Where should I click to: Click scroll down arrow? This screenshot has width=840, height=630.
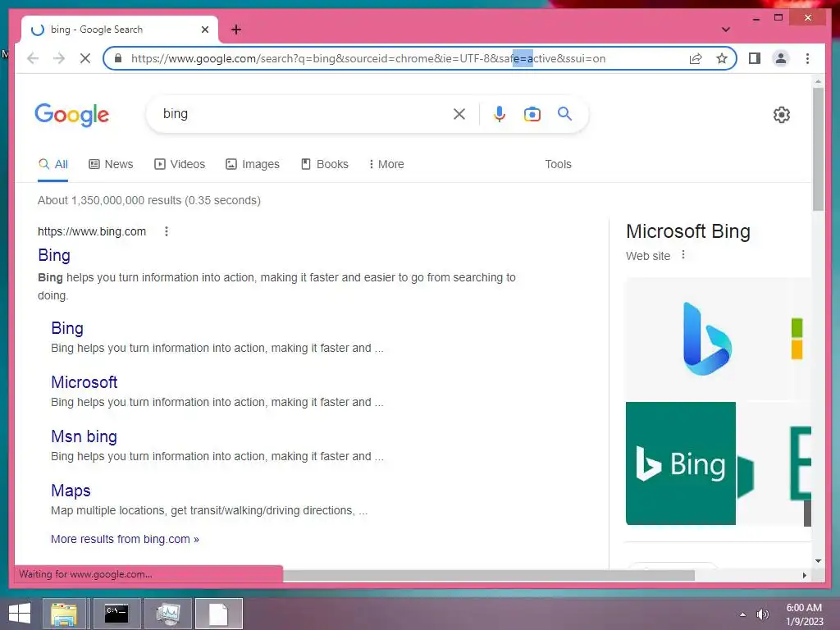818,561
